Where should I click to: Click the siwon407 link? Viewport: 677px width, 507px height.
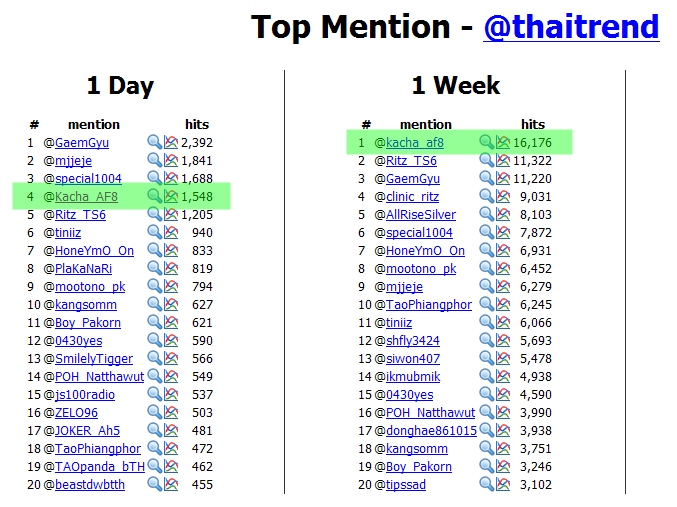click(413, 358)
